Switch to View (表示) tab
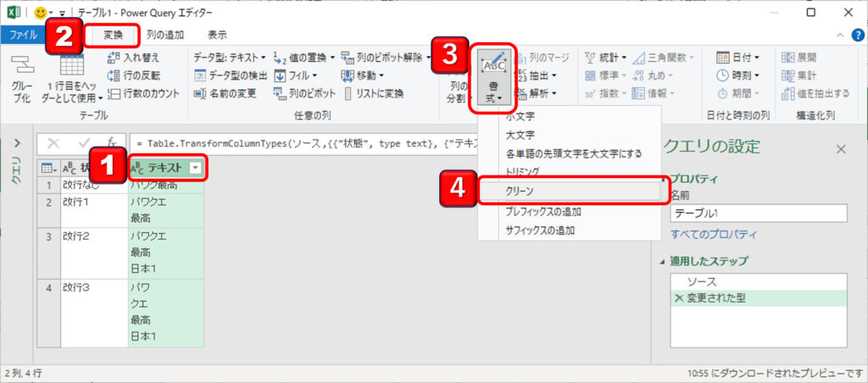 pos(217,35)
